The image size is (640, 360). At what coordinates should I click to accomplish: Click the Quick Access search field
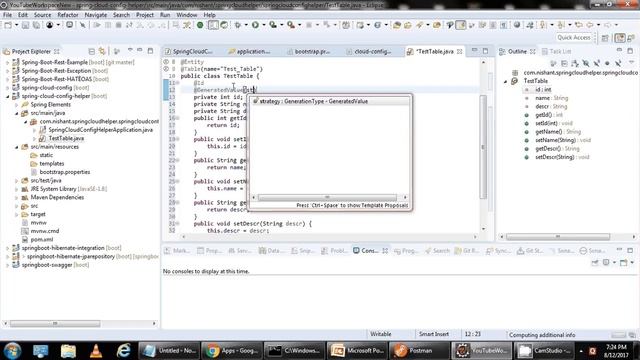click(x=574, y=38)
